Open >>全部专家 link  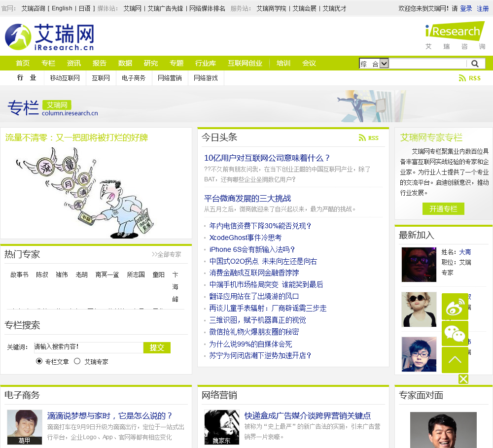pyautogui.click(x=166, y=254)
